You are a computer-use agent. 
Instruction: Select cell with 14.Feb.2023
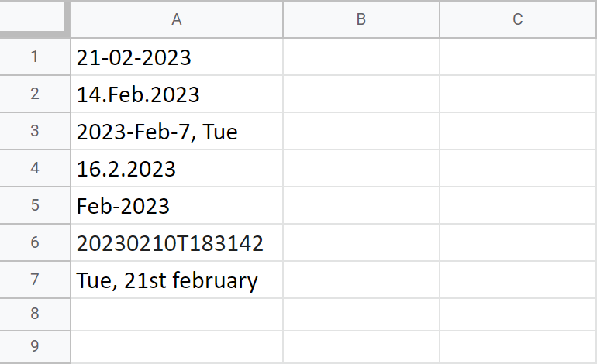tap(177, 94)
